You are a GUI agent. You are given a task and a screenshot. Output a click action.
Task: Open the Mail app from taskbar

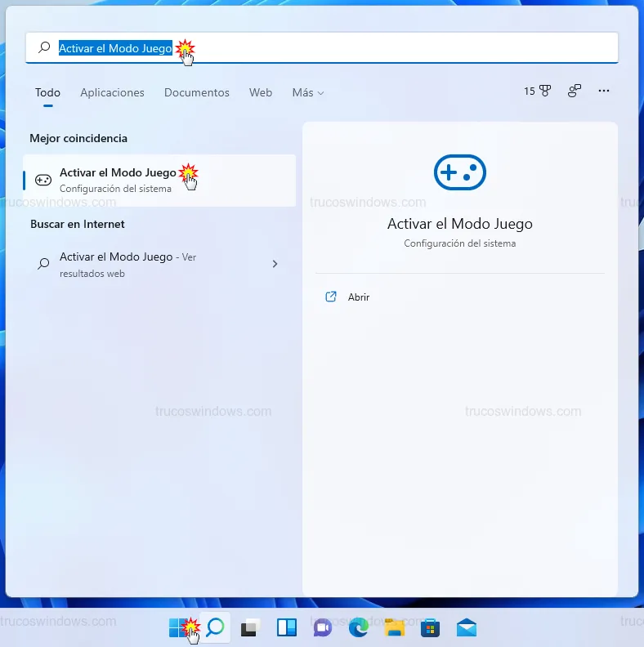467,627
